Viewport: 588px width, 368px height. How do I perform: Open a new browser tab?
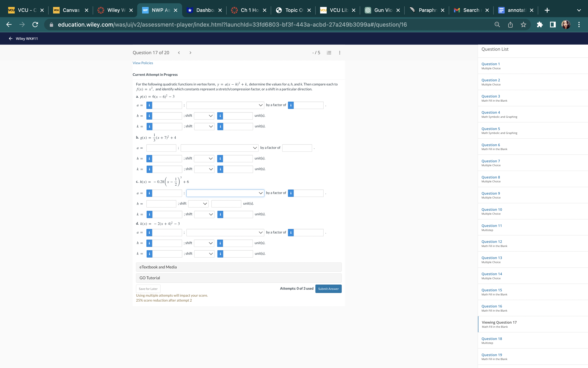coord(547,10)
